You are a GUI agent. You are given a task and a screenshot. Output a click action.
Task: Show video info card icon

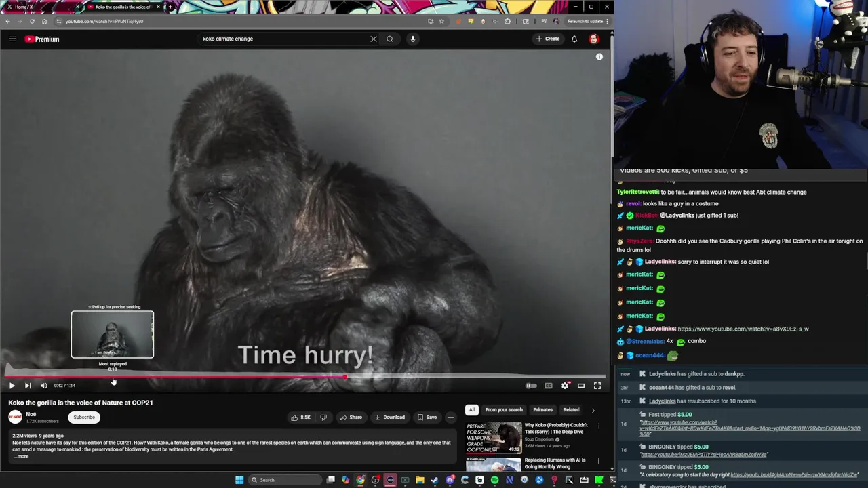click(x=599, y=56)
